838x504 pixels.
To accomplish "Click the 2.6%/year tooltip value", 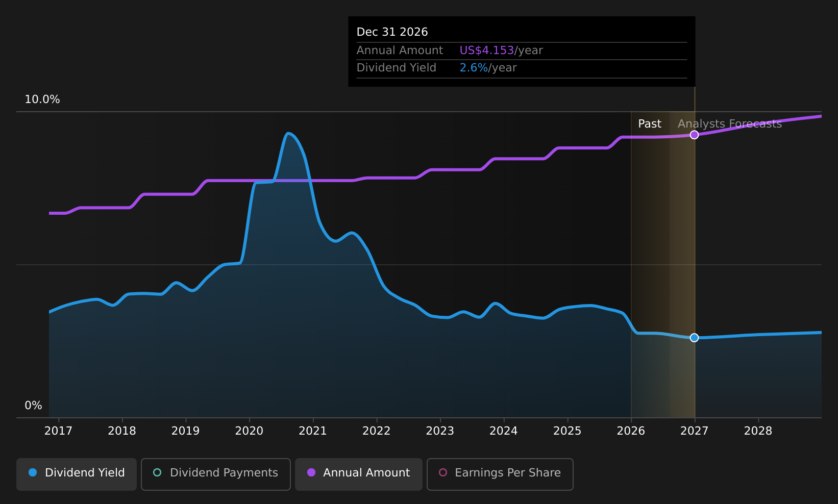I will point(488,68).
